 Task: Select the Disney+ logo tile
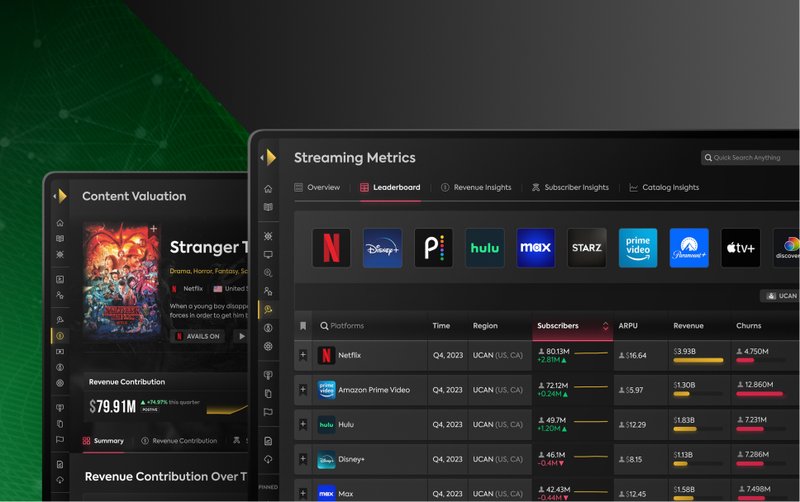tap(382, 248)
